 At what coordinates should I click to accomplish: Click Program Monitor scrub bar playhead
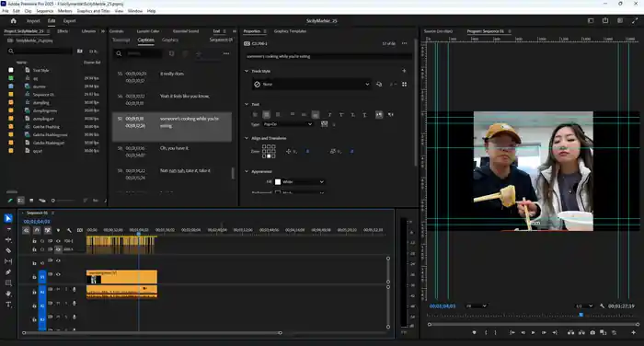(x=581, y=315)
